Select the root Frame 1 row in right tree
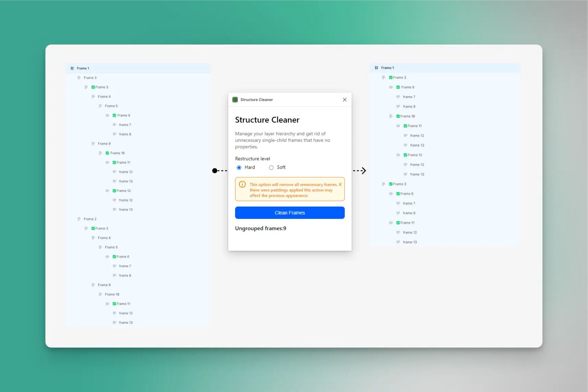 (388, 68)
